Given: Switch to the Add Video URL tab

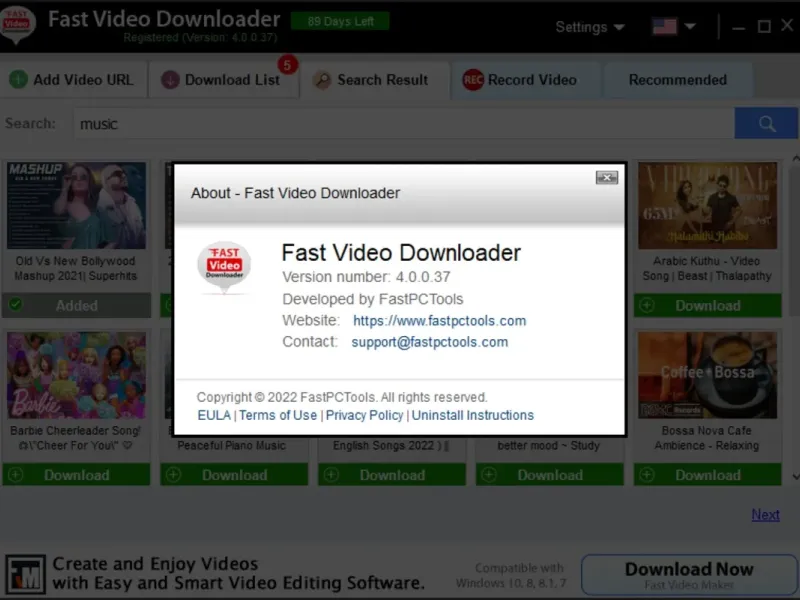Looking at the screenshot, I should (x=72, y=80).
